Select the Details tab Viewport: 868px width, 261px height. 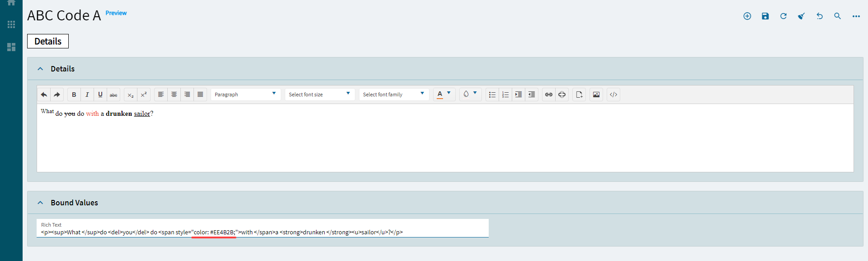point(48,41)
